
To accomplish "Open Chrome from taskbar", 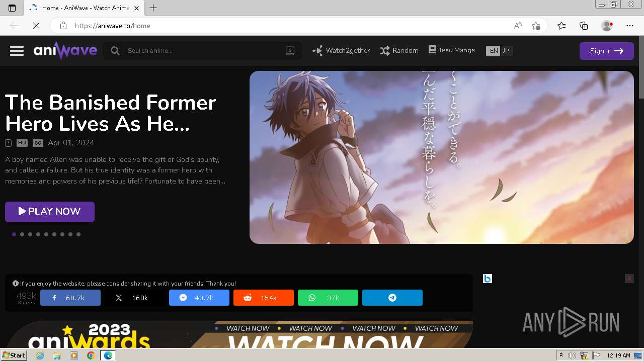I will [91, 355].
